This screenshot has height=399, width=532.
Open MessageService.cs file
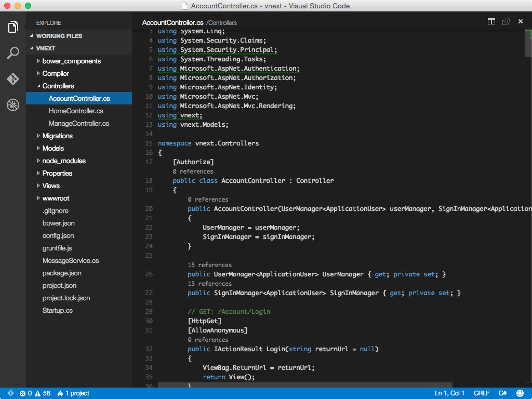click(79, 261)
